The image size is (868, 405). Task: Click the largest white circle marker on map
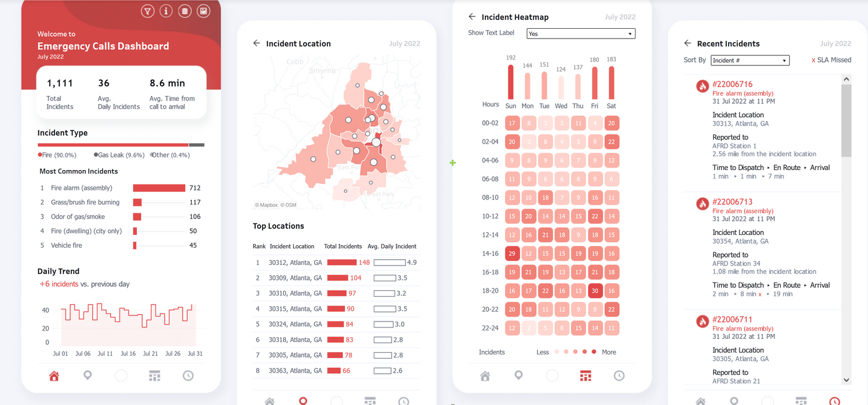376,142
